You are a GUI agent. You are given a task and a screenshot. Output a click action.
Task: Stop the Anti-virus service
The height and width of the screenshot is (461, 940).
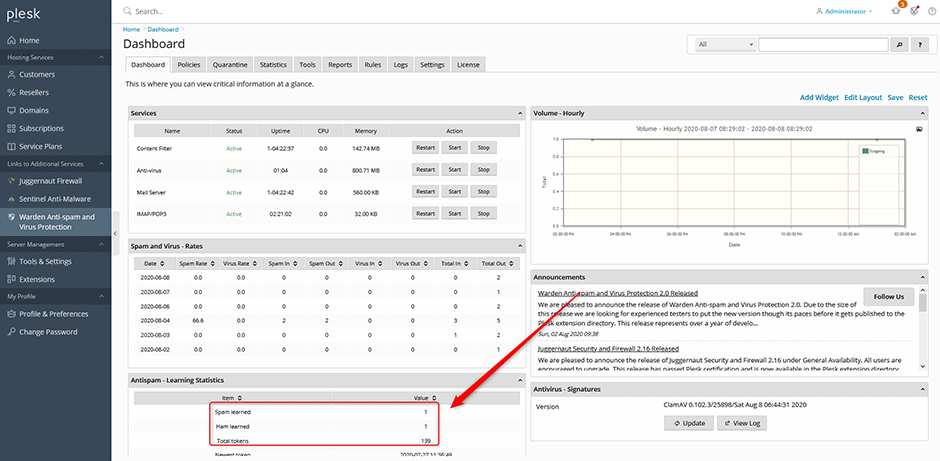click(484, 170)
